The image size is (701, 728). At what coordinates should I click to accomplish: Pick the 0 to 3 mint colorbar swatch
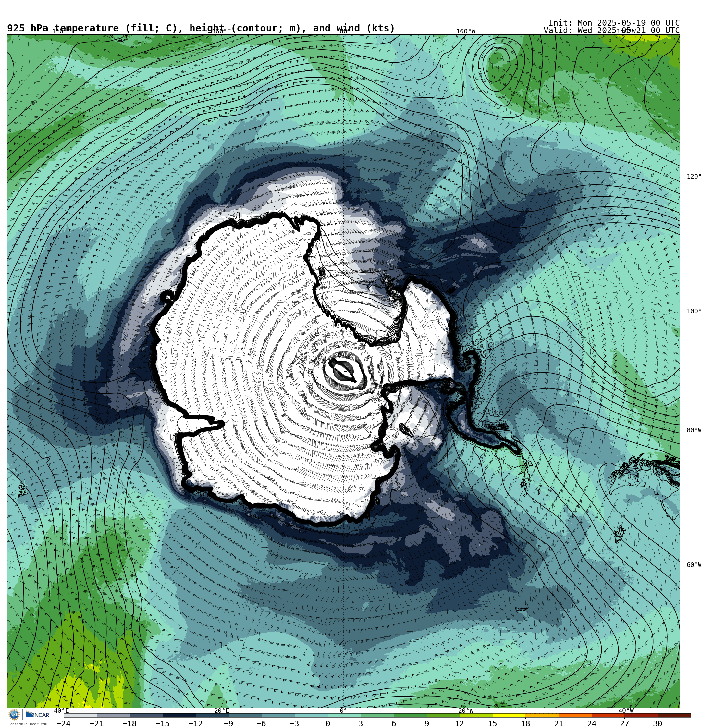(x=344, y=715)
